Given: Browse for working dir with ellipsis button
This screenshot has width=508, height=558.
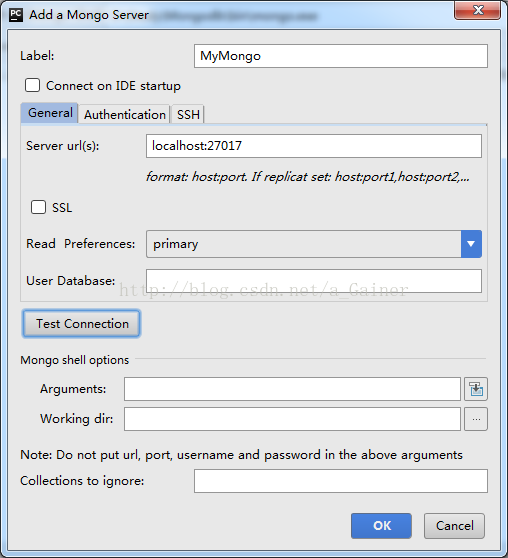Looking at the screenshot, I should point(476,419).
